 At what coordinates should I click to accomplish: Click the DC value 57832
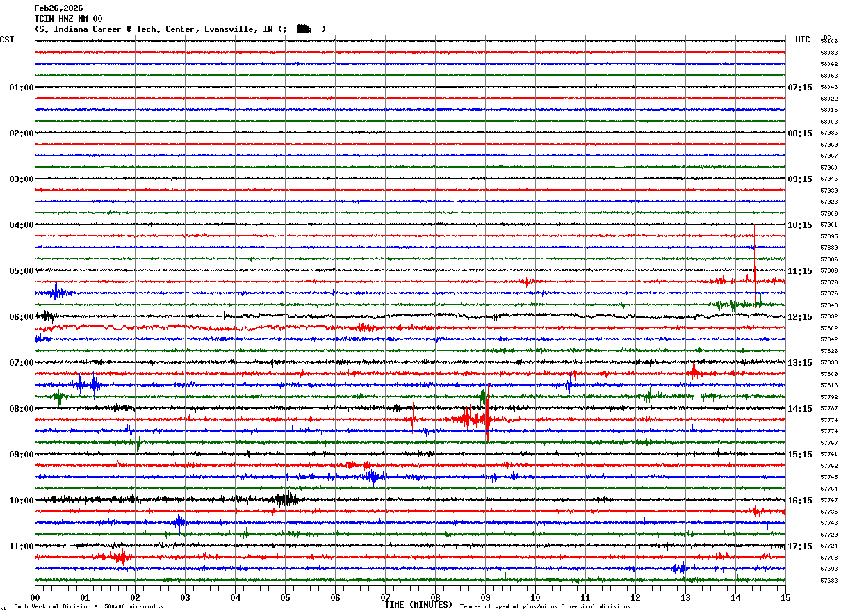click(828, 317)
